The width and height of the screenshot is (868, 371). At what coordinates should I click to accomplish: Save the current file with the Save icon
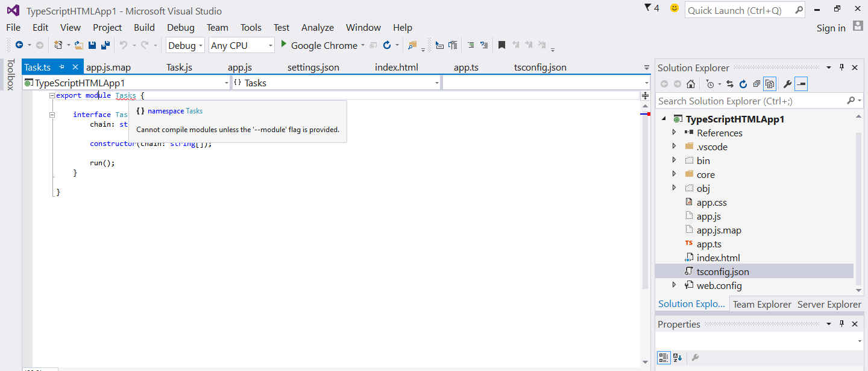coord(92,45)
